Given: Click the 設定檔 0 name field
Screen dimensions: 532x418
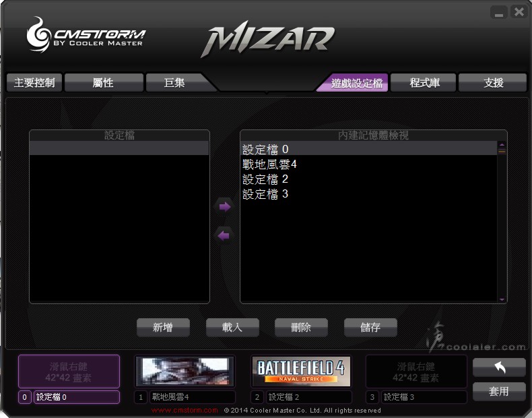Looking at the screenshot, I should point(77,397).
